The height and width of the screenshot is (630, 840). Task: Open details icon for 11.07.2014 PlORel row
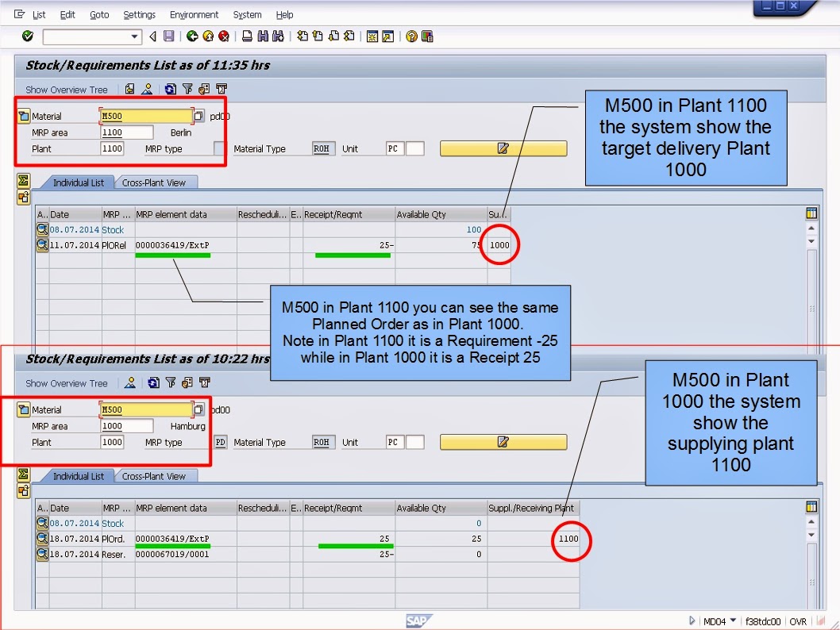point(42,245)
